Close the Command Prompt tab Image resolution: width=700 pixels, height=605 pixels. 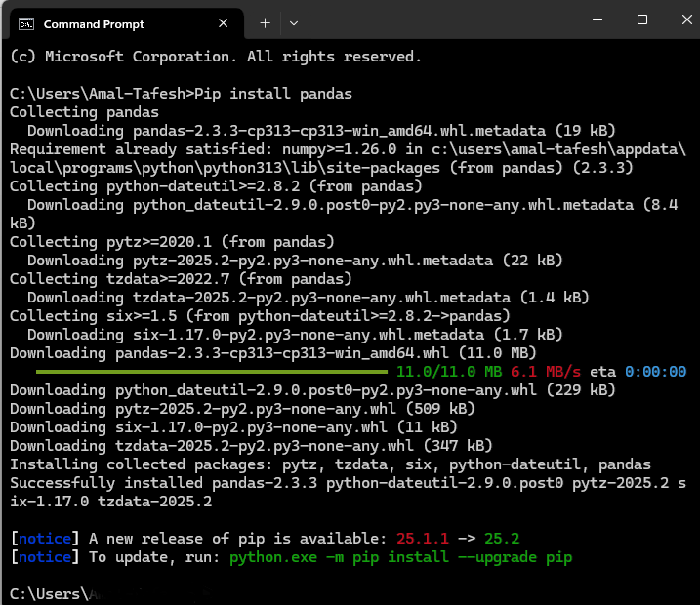[224, 22]
